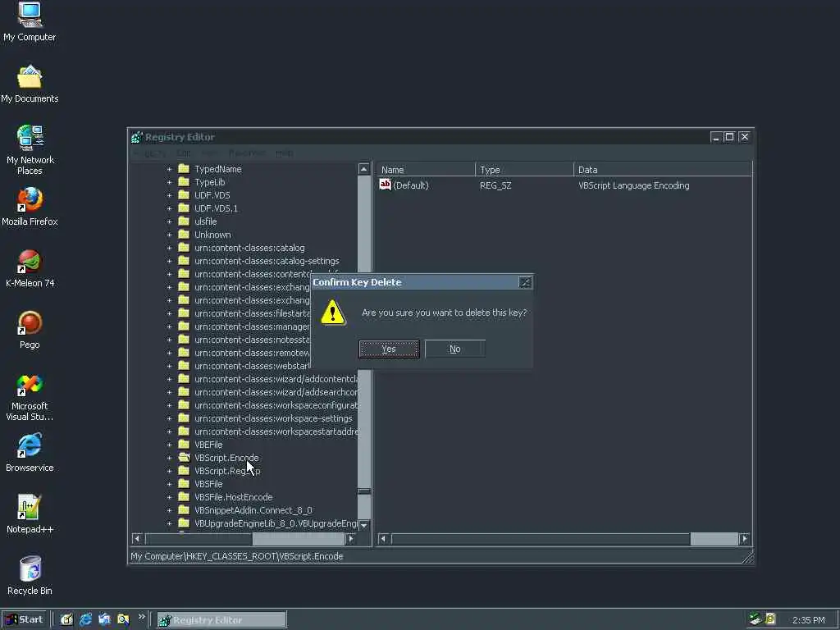Click the yellow tray icon beside the clock
The height and width of the screenshot is (630, 840).
pos(770,619)
